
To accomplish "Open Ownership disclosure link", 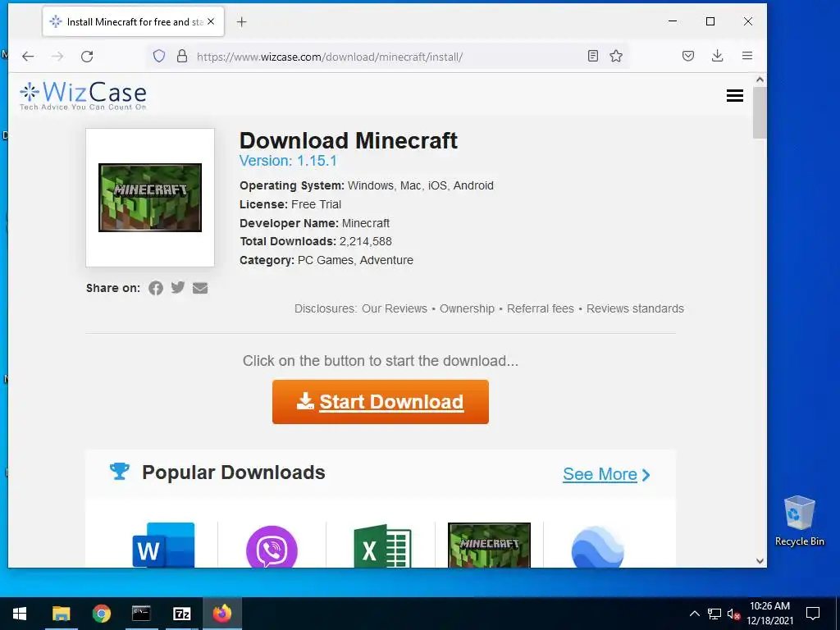I will [x=467, y=309].
